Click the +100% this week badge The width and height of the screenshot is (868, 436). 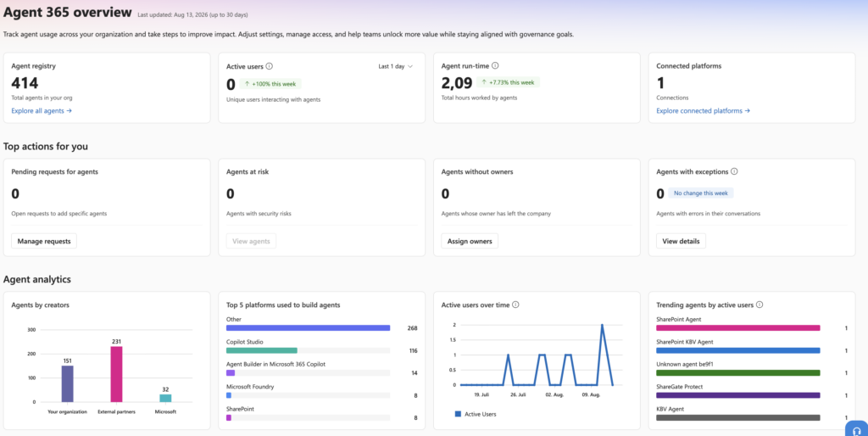[x=270, y=84]
